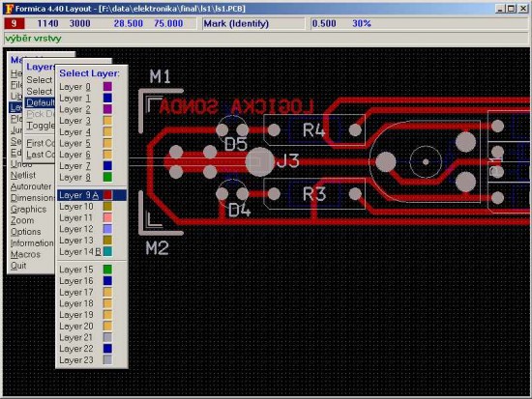This screenshot has height=399, width=532.
Task: Choose Quit from the main menu
Action: pos(18,266)
